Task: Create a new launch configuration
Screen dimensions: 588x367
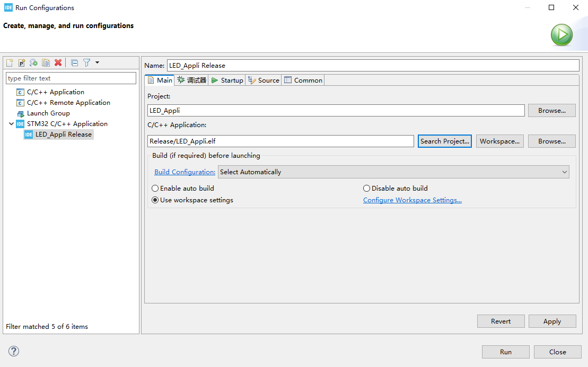Action: 10,62
